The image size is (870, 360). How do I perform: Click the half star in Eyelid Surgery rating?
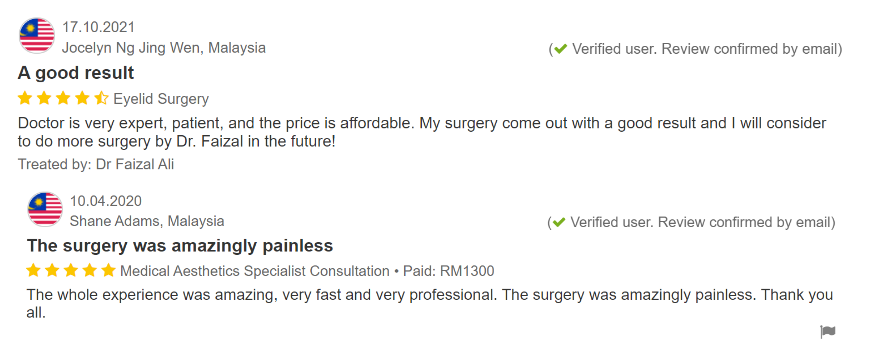(102, 99)
